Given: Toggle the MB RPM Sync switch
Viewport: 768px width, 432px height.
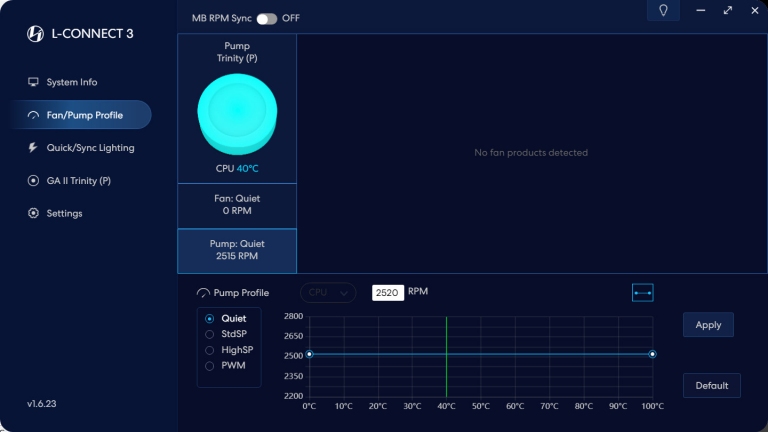Looking at the screenshot, I should click(x=267, y=19).
